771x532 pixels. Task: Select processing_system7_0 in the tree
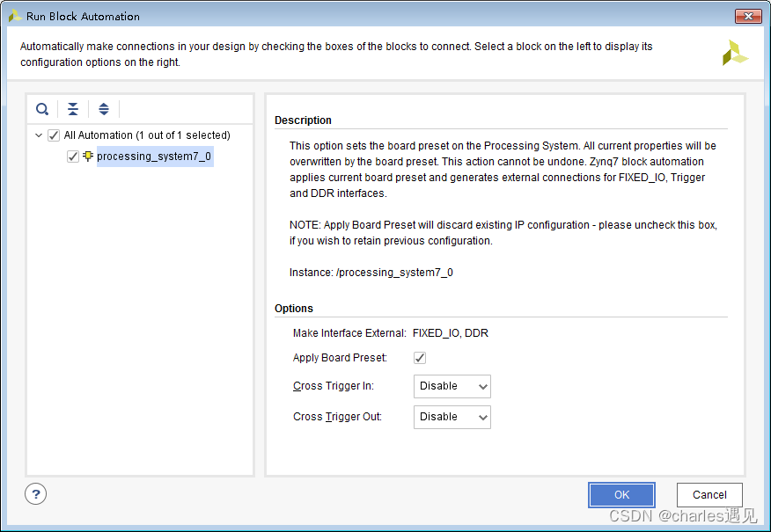pos(154,157)
